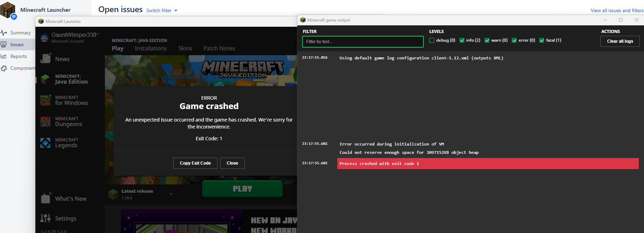
Task: Click the News label in launcher sidebar
Action: 62,59
